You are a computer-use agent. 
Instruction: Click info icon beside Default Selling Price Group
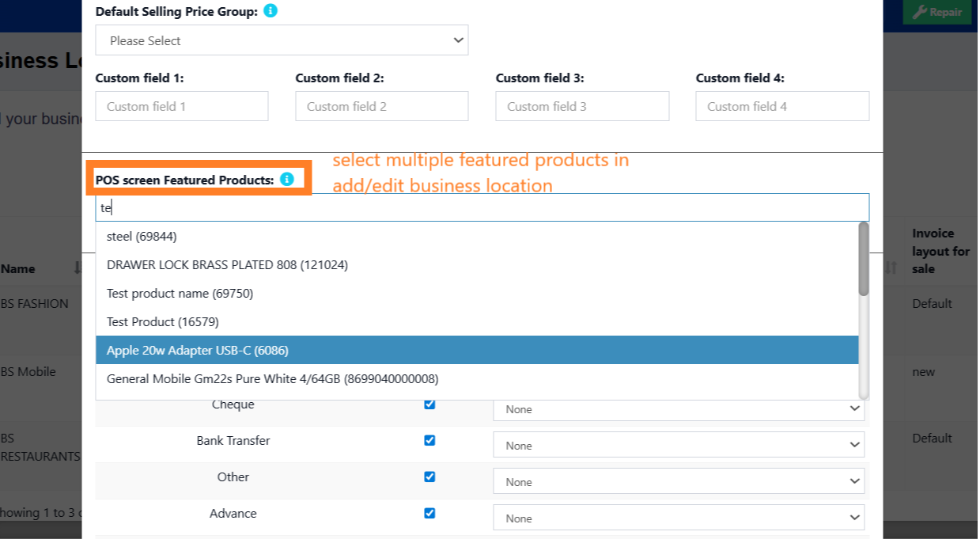(271, 11)
